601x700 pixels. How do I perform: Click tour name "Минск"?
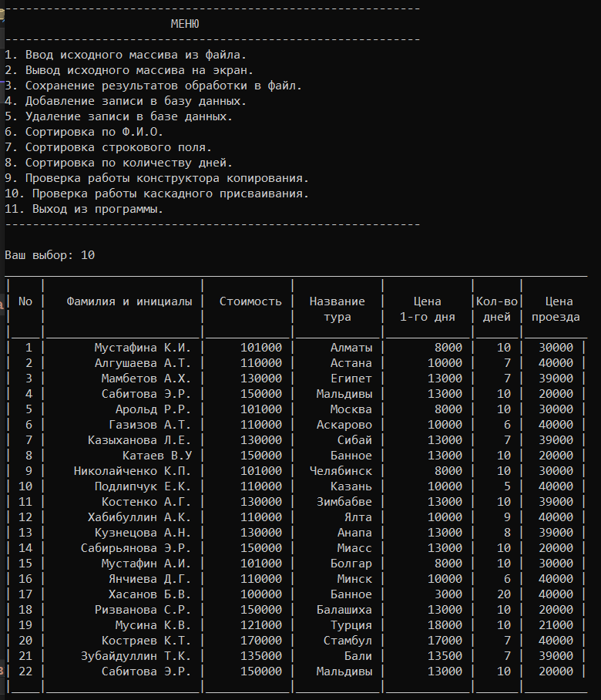[x=354, y=579]
